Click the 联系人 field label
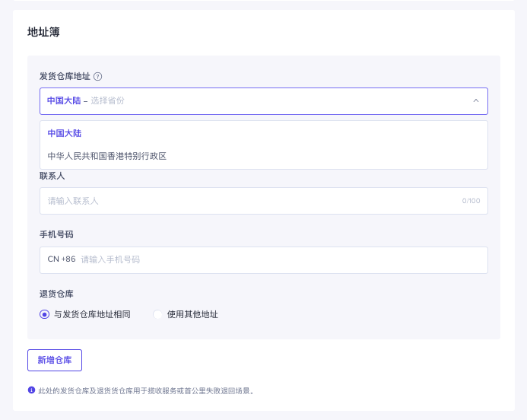The height and width of the screenshot is (420, 527). tap(52, 176)
